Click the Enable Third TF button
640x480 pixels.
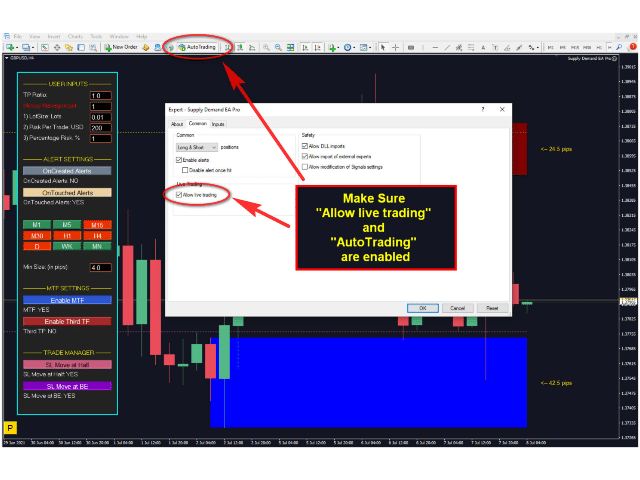[67, 321]
